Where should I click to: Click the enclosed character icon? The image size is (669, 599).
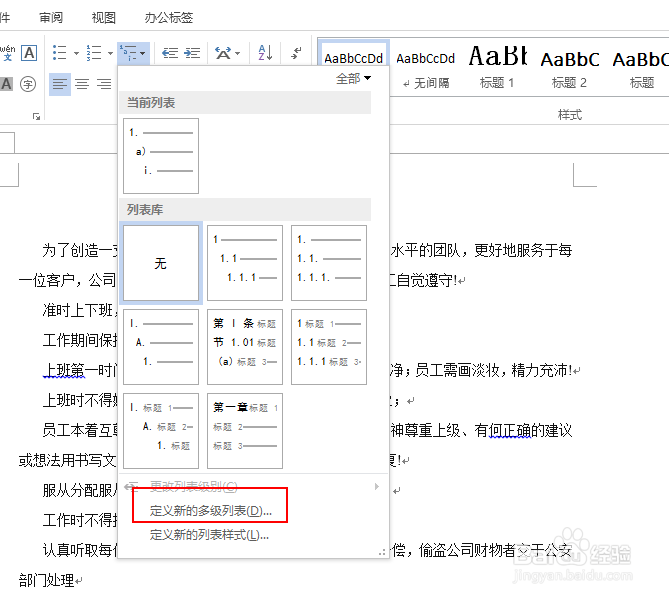(28, 84)
